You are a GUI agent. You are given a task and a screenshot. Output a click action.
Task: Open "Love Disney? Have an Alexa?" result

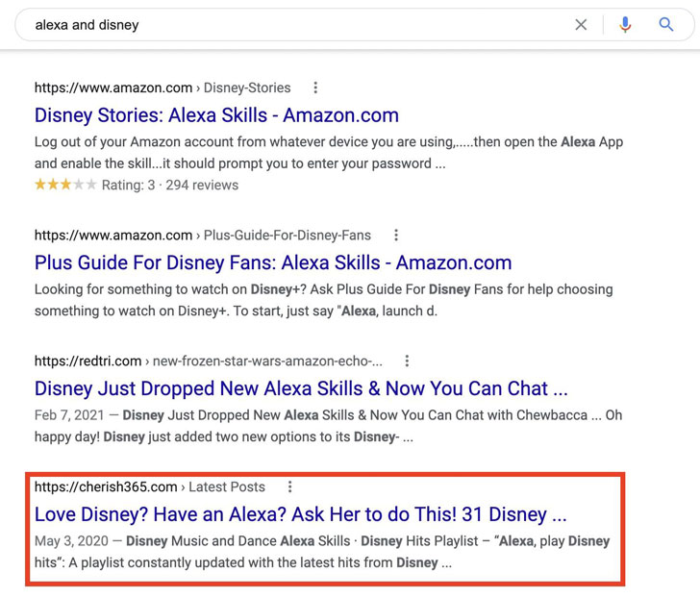click(x=300, y=514)
